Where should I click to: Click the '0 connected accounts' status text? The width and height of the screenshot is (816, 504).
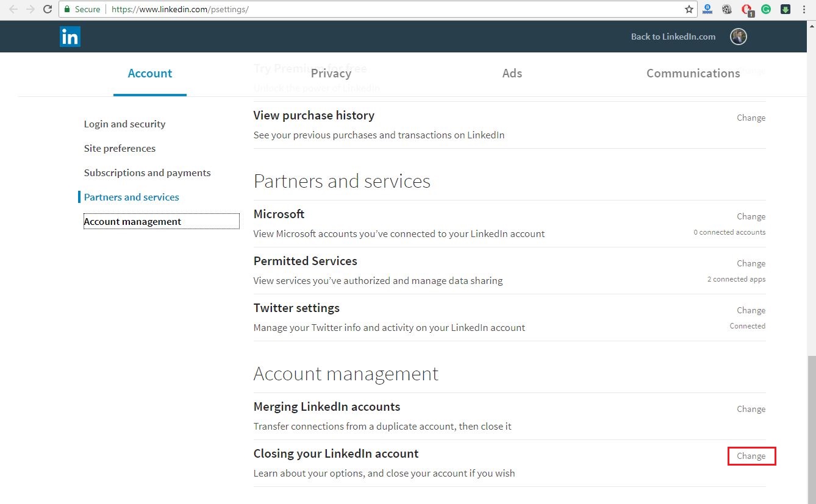point(729,232)
